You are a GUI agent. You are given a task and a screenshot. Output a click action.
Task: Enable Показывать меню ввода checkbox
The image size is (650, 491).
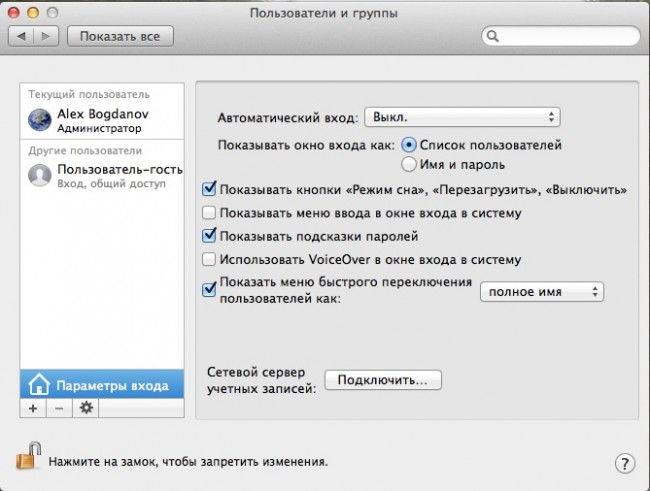point(209,213)
